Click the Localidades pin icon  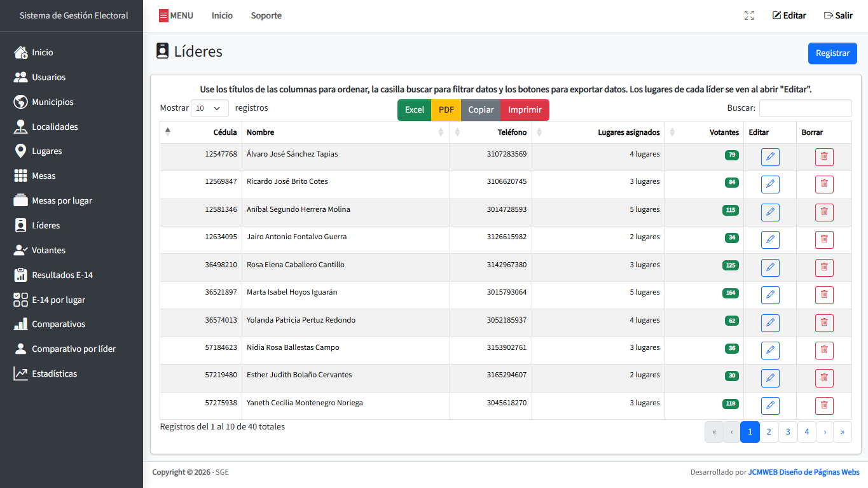tap(21, 127)
